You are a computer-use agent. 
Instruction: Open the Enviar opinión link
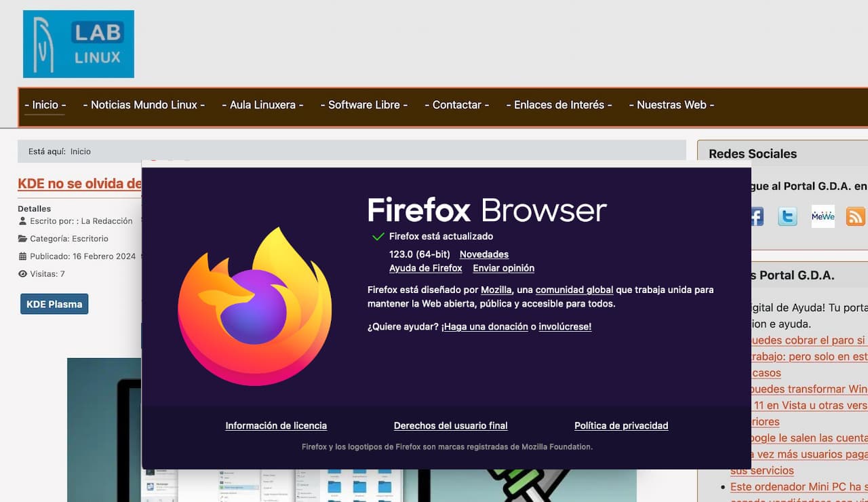pos(503,268)
